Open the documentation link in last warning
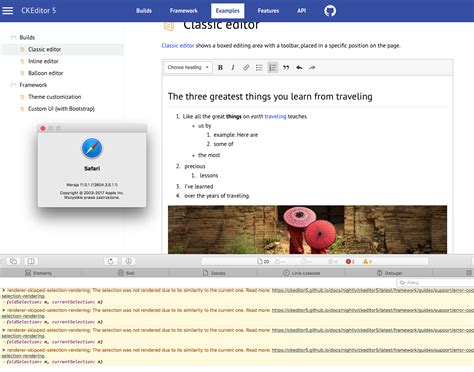Image resolution: width=474 pixels, height=372 pixels. pyautogui.click(x=373, y=350)
